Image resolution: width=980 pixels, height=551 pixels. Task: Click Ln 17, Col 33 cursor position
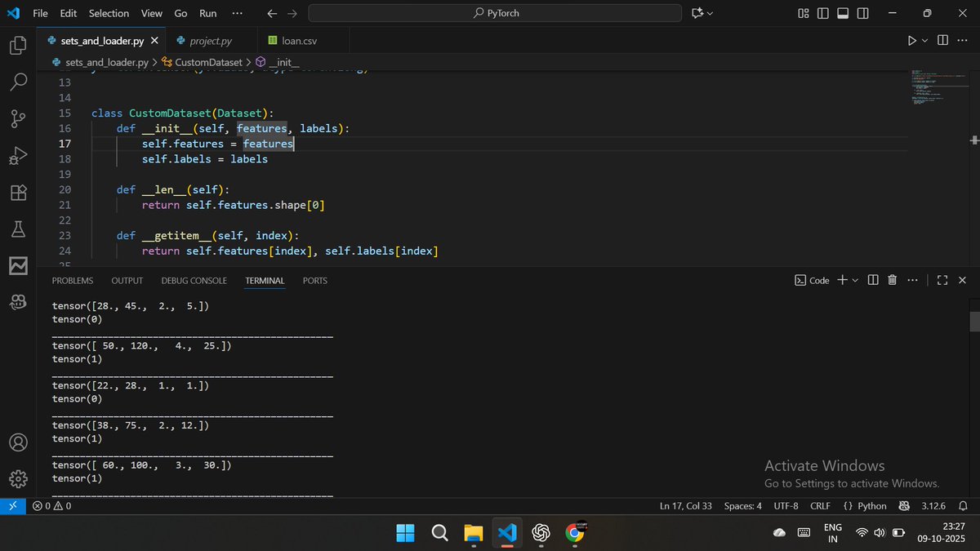pos(686,506)
